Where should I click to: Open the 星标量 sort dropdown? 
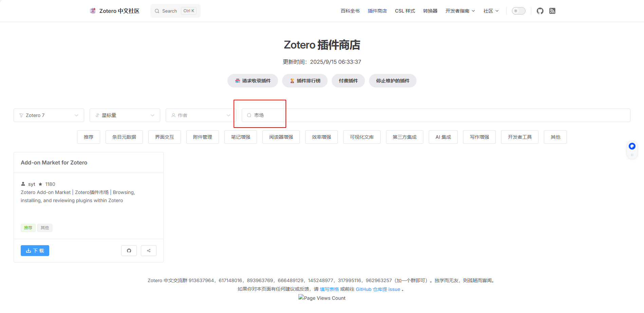click(125, 115)
